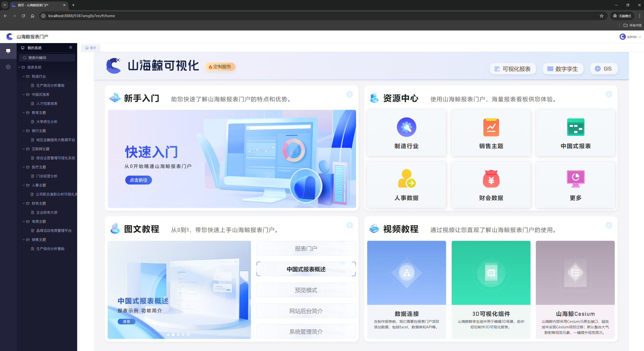Collapse the 报表系统 tree folder
Image resolution: width=644 pixels, height=351 pixels.
click(19, 67)
